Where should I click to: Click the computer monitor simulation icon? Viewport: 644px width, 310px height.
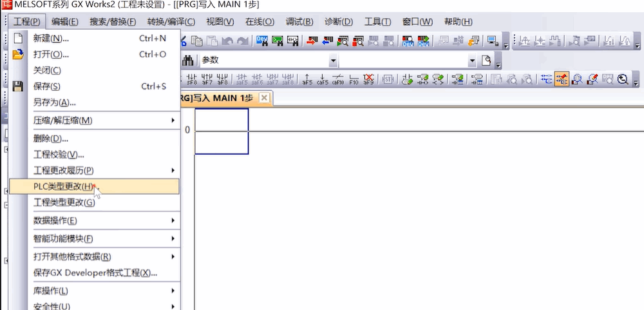tap(492, 41)
